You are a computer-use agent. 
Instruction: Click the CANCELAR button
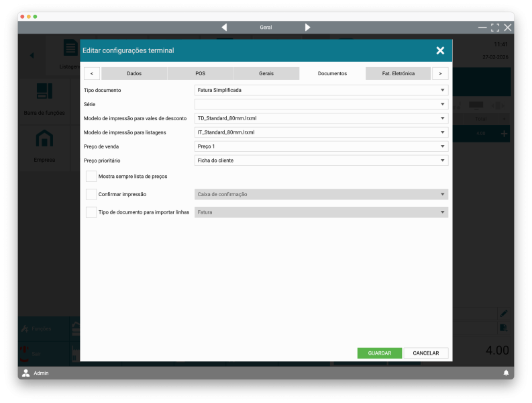coord(425,353)
